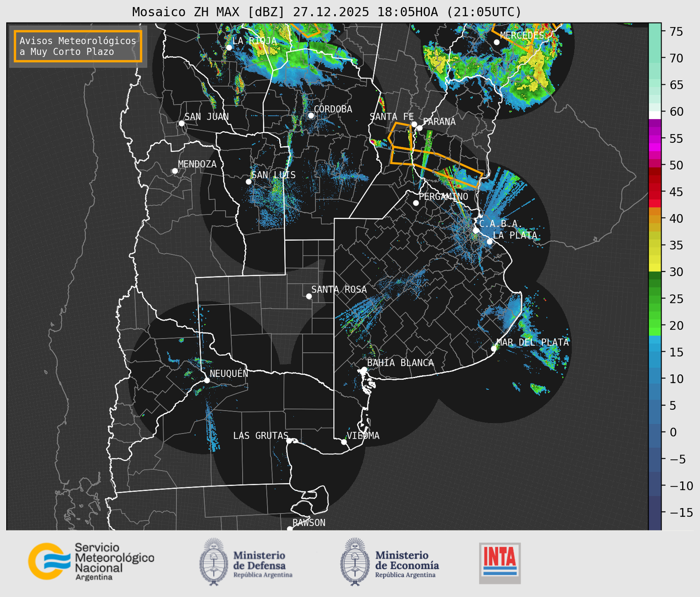This screenshot has height=597, width=700.
Task: Select the Avisos Meteorológicos a Muy Corto Plazo legend box
Action: pos(78,46)
